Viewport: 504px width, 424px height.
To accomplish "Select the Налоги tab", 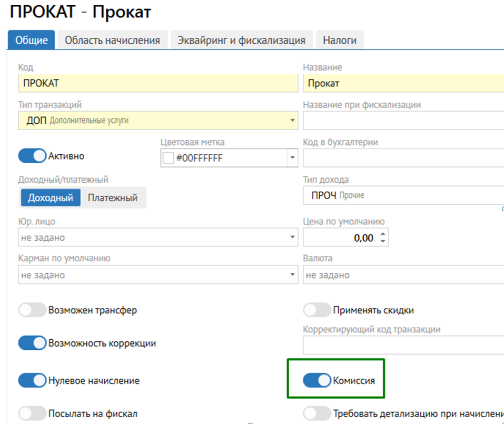I will point(339,41).
